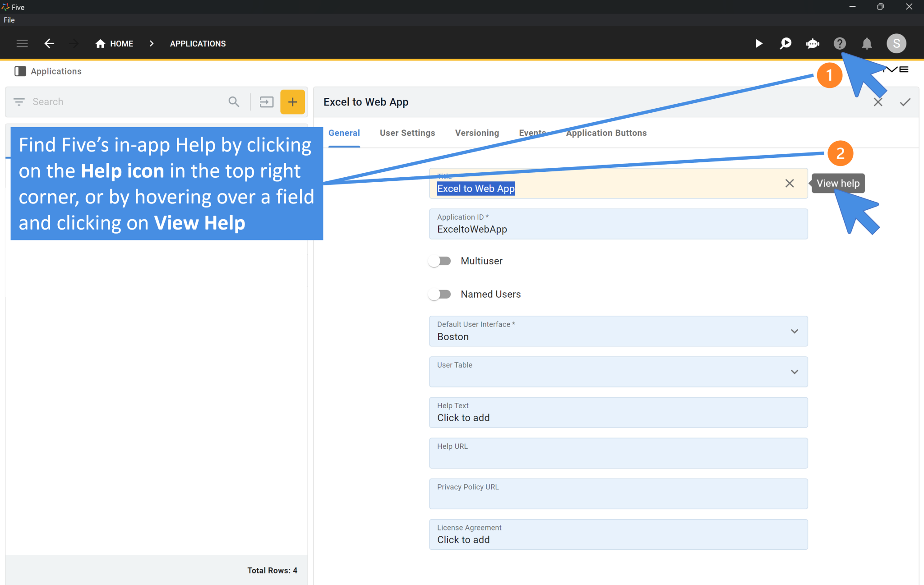The height and width of the screenshot is (585, 924).
Task: Save the form with checkmark icon
Action: coord(905,102)
